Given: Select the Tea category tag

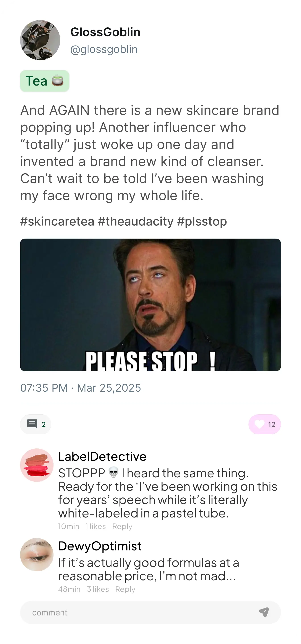Looking at the screenshot, I should pyautogui.click(x=45, y=81).
